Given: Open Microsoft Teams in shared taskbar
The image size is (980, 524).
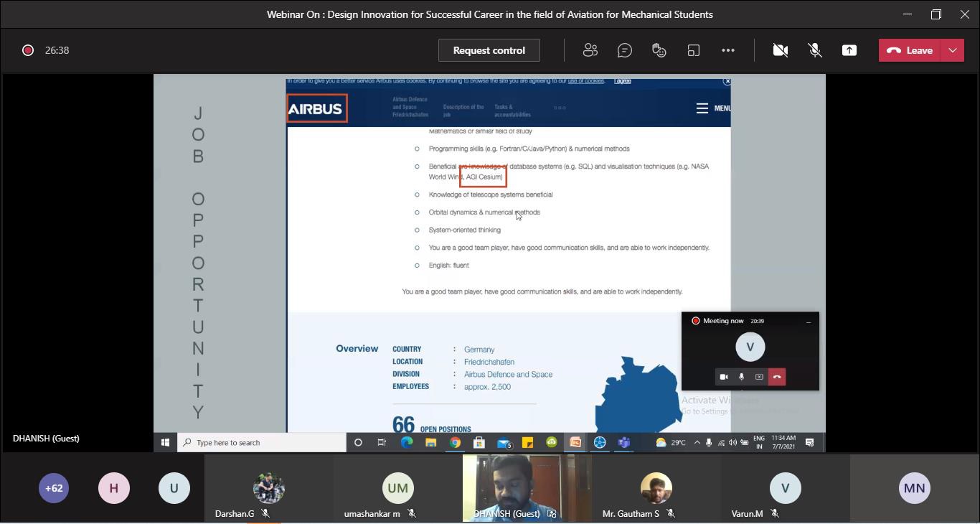Looking at the screenshot, I should [624, 442].
